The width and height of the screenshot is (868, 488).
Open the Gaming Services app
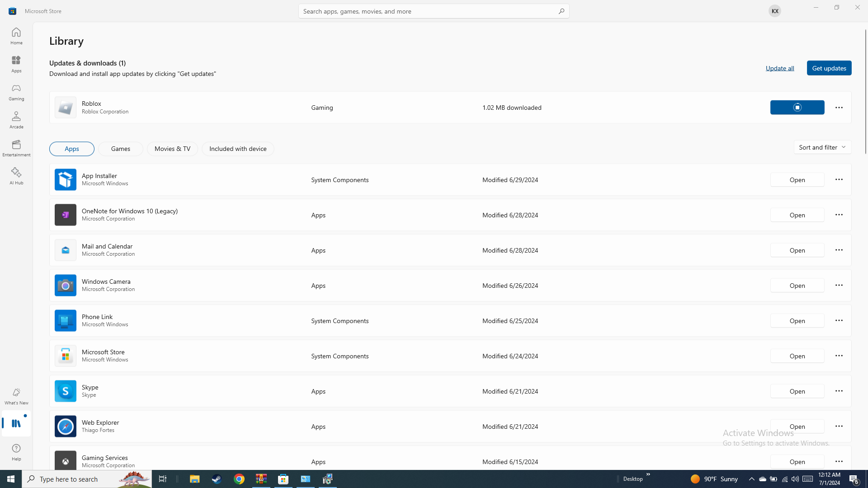797,461
